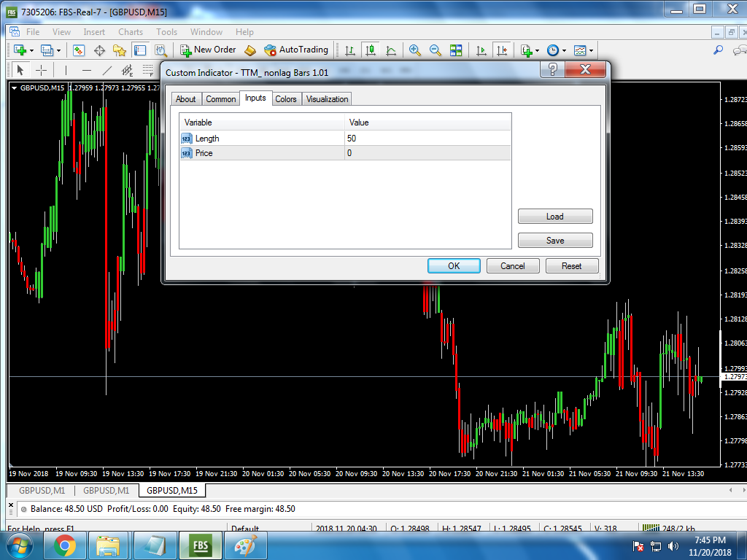Toggle the Data Window crosshair-target icon

[x=99, y=50]
